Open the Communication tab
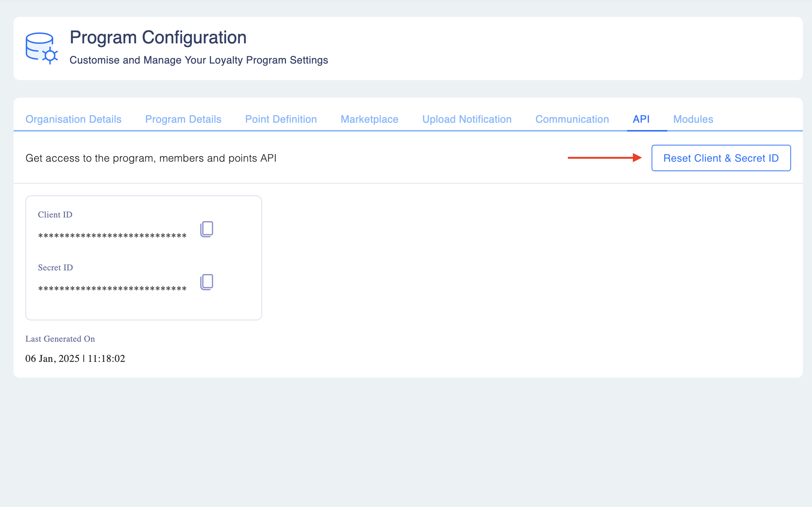This screenshot has width=812, height=507. click(x=572, y=119)
